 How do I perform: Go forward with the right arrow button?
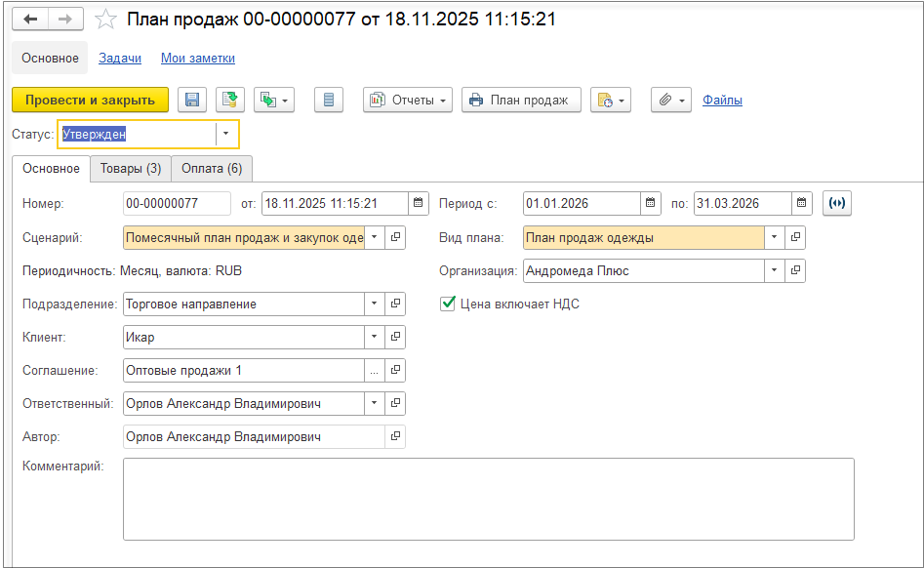tap(65, 20)
